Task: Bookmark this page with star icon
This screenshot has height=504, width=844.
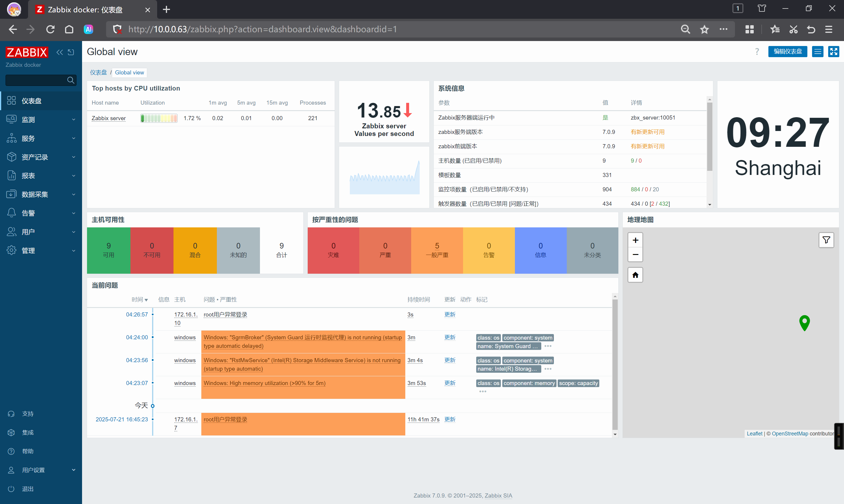Action: (705, 30)
